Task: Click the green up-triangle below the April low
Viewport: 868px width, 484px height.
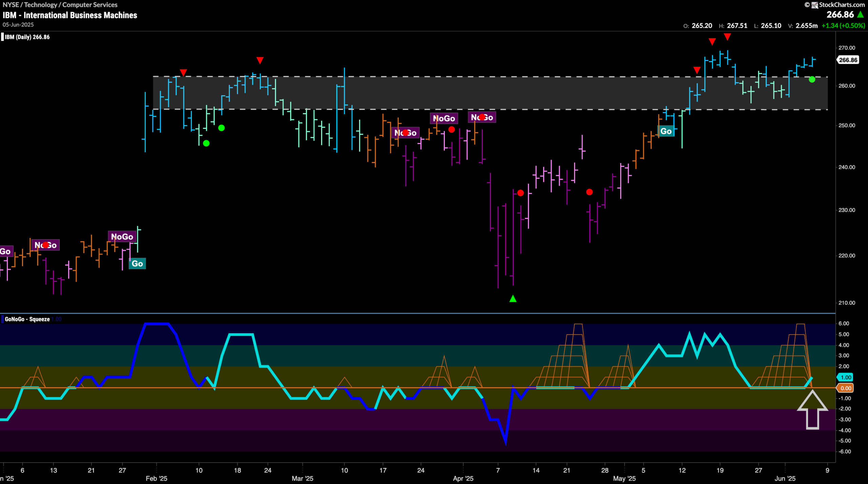Action: (x=513, y=299)
